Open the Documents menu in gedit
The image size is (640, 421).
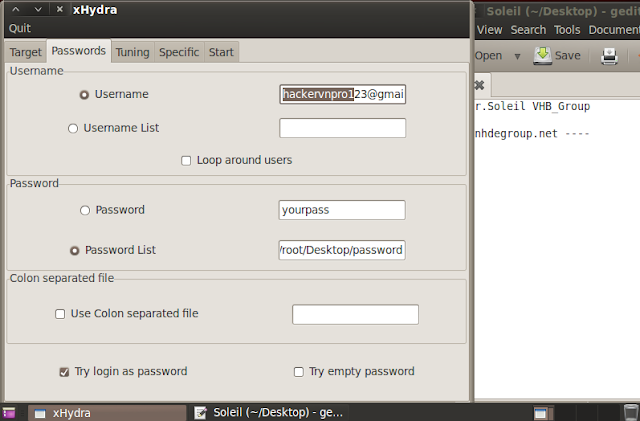click(x=613, y=30)
